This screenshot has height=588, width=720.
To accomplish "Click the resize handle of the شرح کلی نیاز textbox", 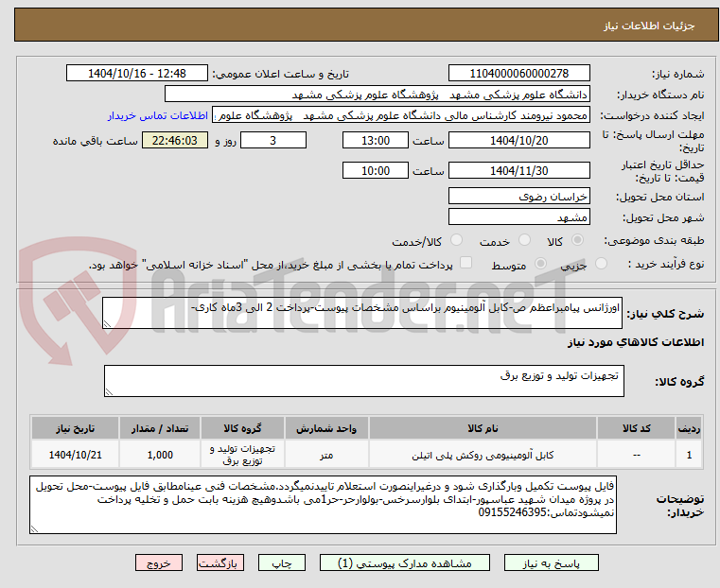I will coord(107,324).
